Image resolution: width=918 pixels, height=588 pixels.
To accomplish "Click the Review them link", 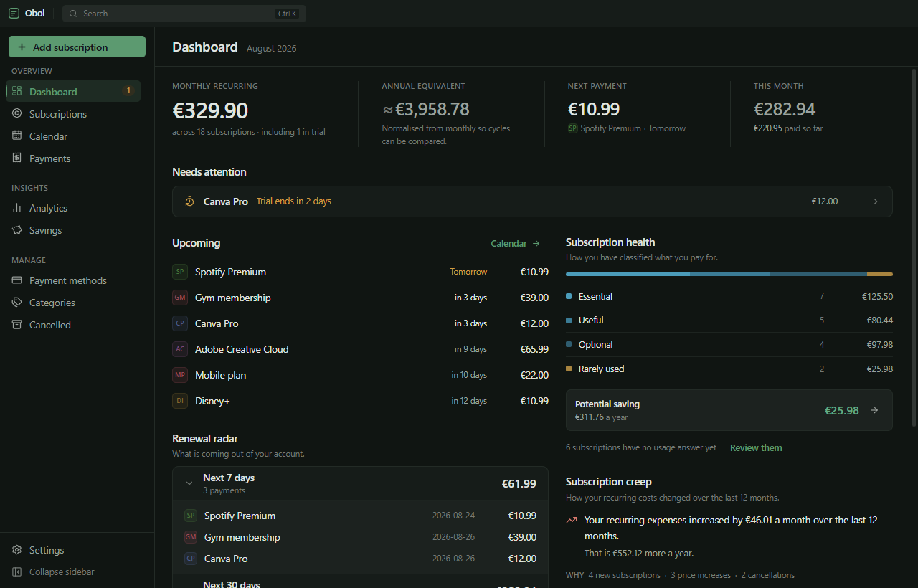I will (756, 447).
